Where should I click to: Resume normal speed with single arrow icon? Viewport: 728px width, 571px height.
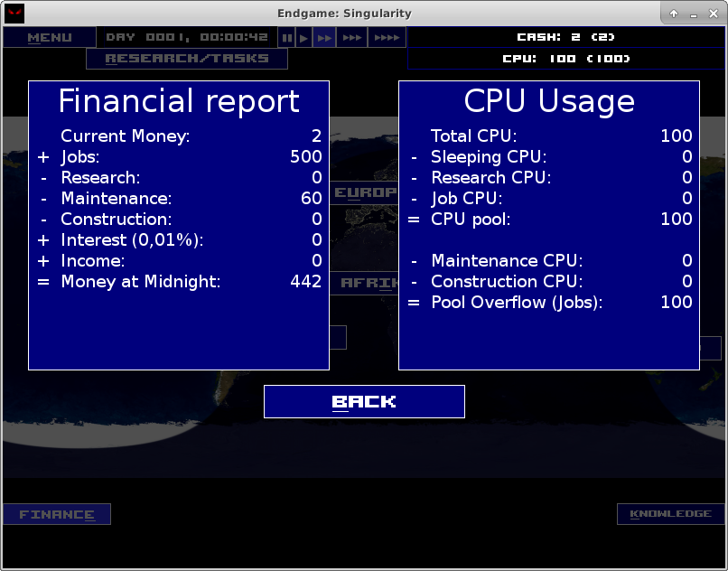click(303, 37)
